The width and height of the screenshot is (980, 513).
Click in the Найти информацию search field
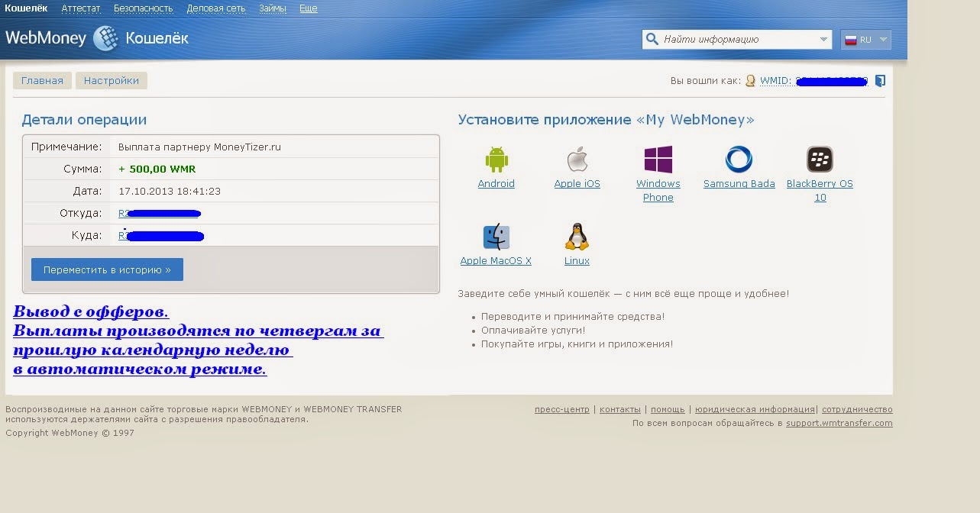pos(738,40)
